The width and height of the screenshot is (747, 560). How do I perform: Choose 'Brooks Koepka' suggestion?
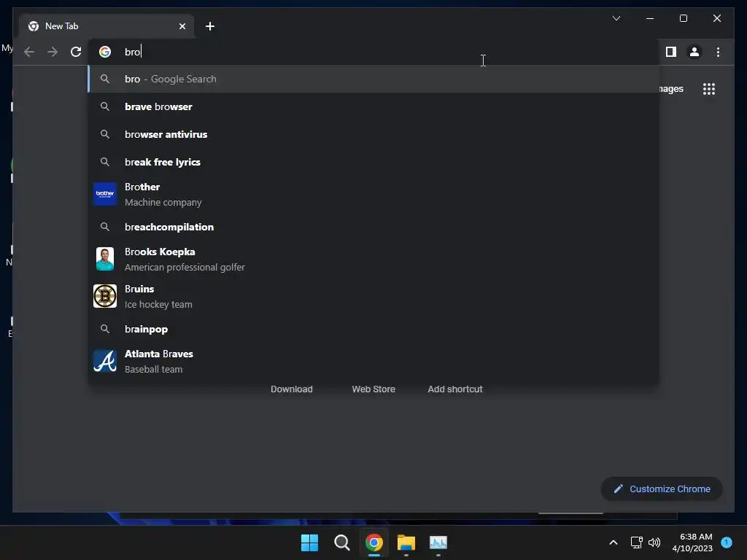coord(374,259)
